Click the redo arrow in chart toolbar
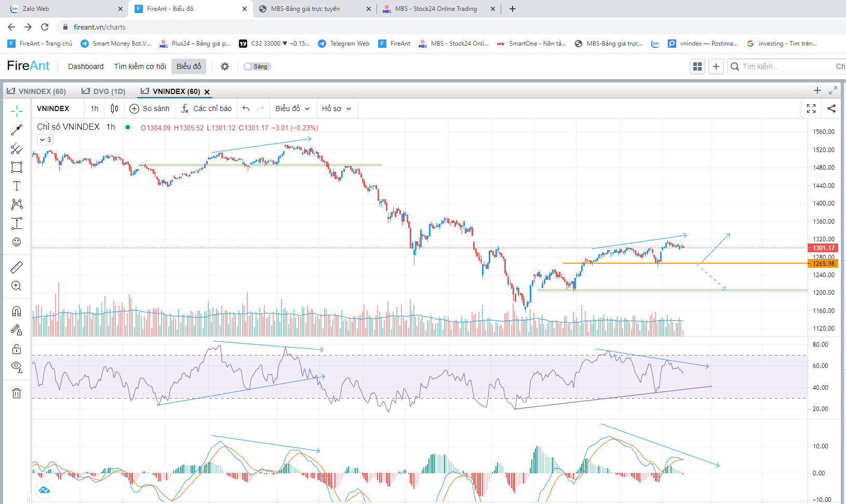846x504 pixels. click(261, 108)
